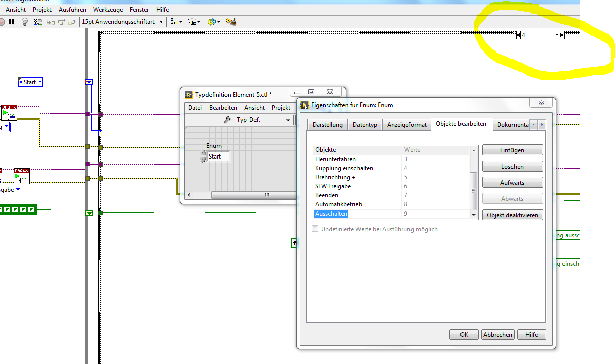
Task: Click the green shift register on loop border
Action: point(89,213)
